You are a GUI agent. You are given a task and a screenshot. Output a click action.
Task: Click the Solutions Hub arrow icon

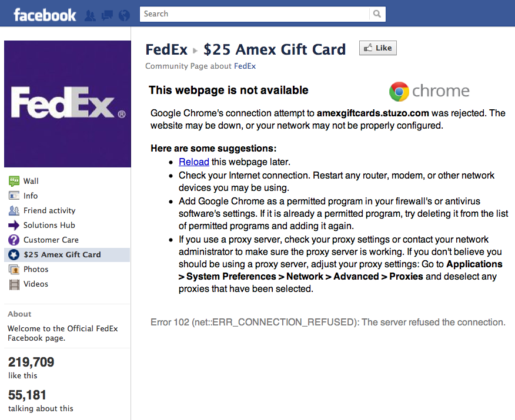14,225
